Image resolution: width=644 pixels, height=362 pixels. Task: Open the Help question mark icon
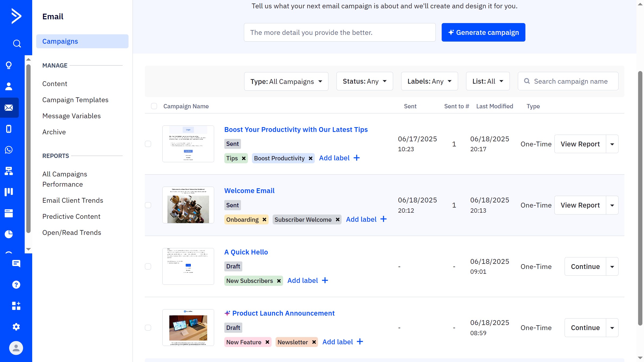(x=16, y=285)
